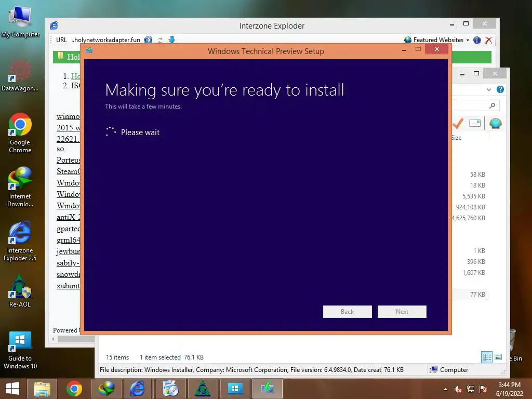The width and height of the screenshot is (532, 399).
Task: Open the Featured Websites dropdown
Action: (x=437, y=39)
